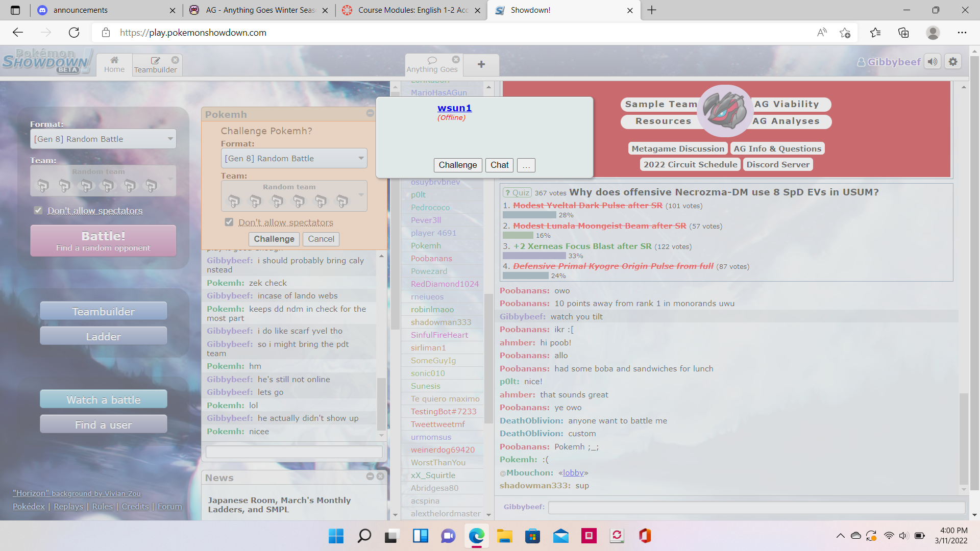Switch to Home tab
The width and height of the screenshot is (980, 551).
(x=114, y=64)
